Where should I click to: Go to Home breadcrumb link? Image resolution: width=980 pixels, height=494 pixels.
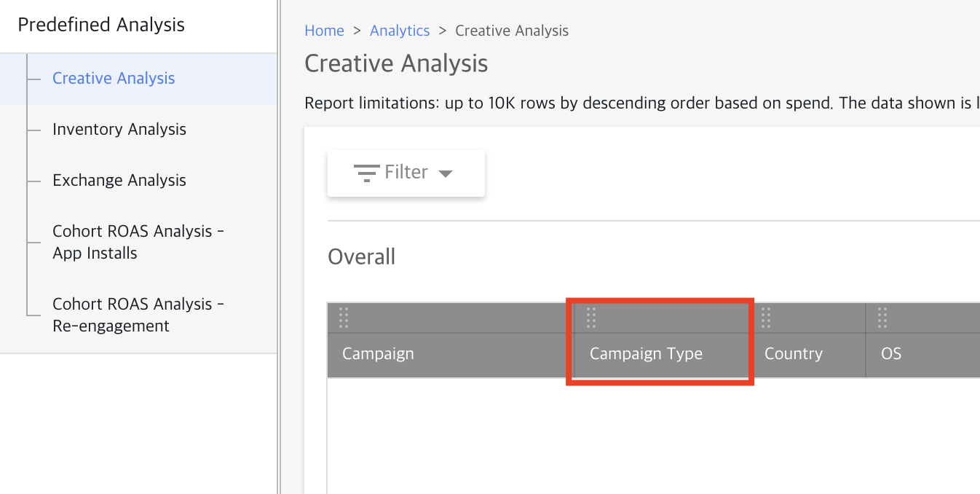[x=324, y=31]
